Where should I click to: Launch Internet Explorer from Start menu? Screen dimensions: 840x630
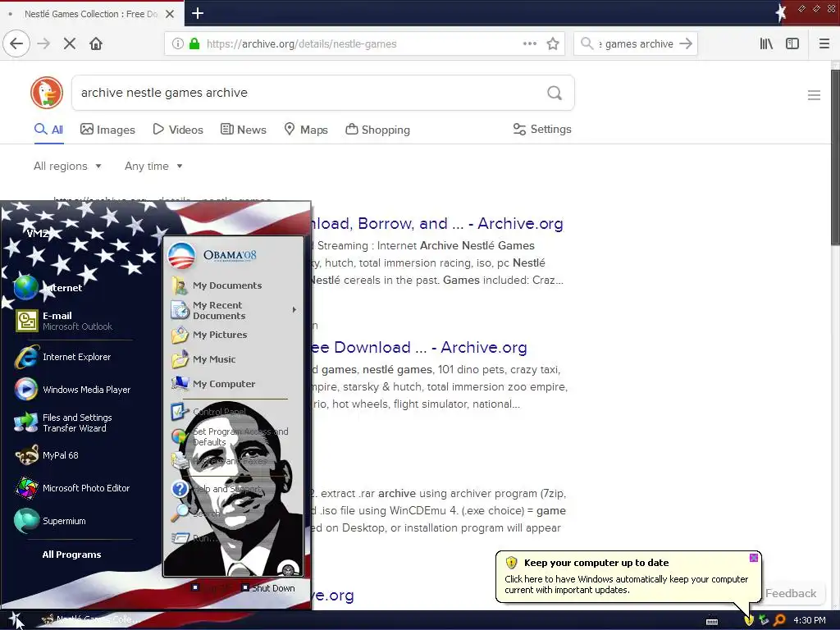point(62,357)
